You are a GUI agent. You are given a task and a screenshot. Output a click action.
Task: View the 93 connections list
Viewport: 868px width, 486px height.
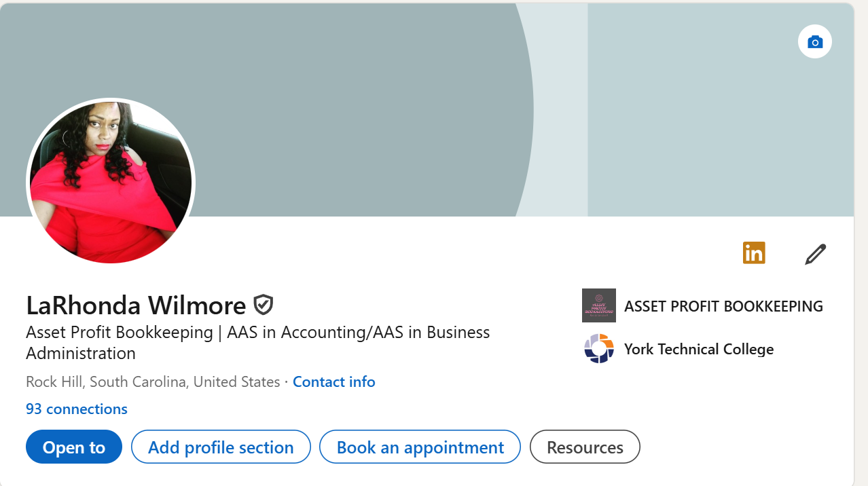[x=76, y=409]
